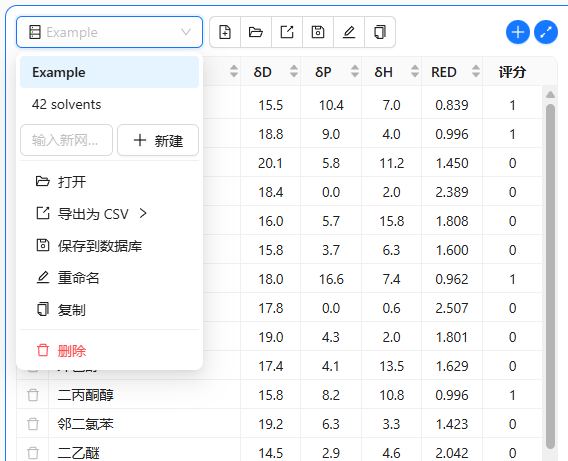Click the 新建 button
Viewport: 568px width, 461px height.
[x=158, y=140]
